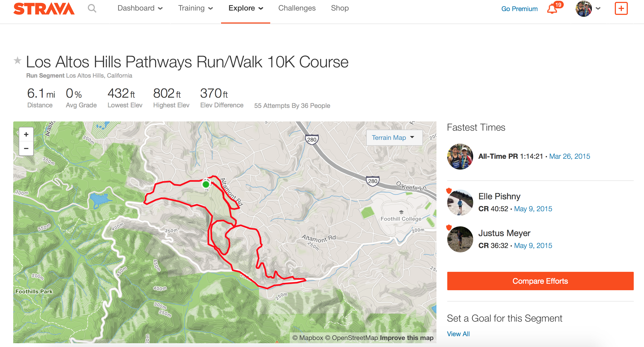This screenshot has width=644, height=347.
Task: Click Justus Meyer's CR shield badge
Action: pyautogui.click(x=449, y=228)
